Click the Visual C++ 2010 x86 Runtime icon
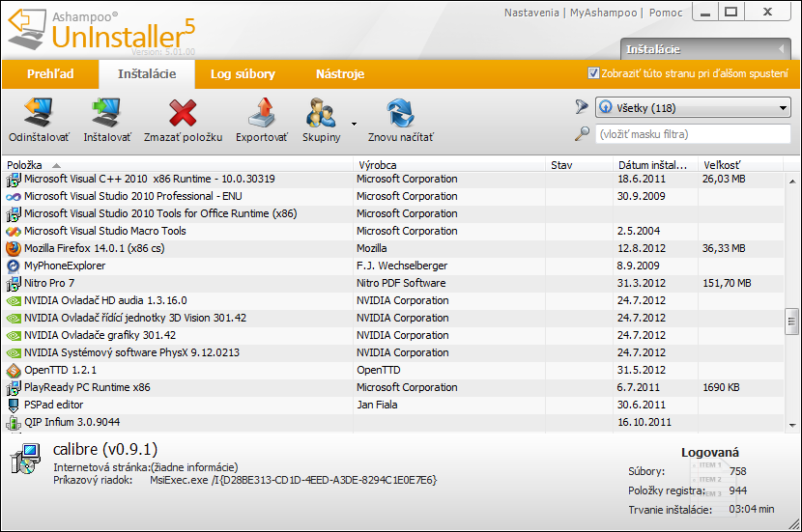Viewport: 802px width, 532px height. pyautogui.click(x=14, y=180)
